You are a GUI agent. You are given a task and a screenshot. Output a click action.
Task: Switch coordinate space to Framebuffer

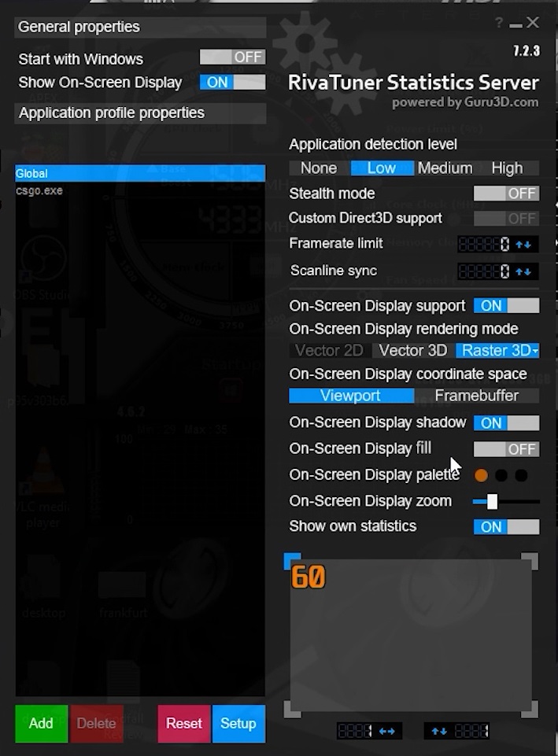coord(476,396)
